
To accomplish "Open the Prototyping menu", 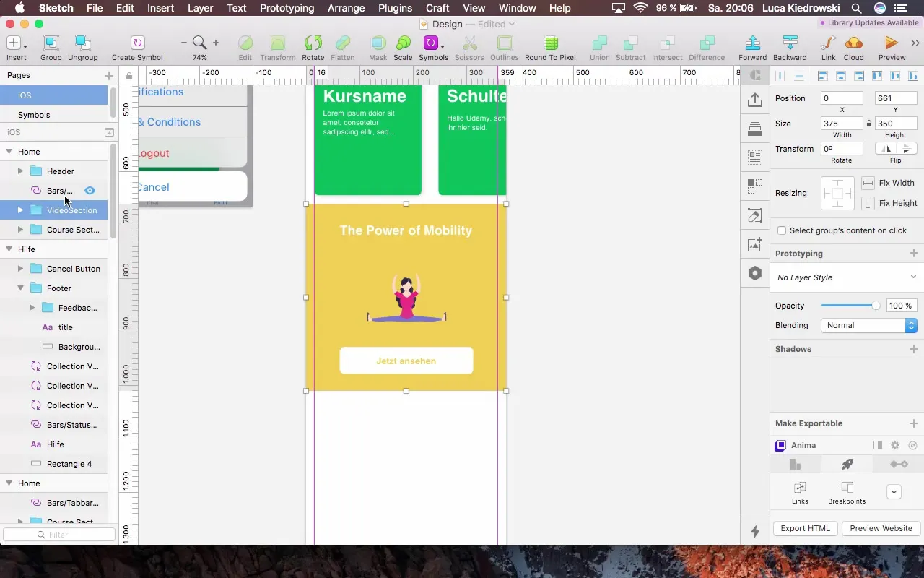I will pyautogui.click(x=287, y=8).
